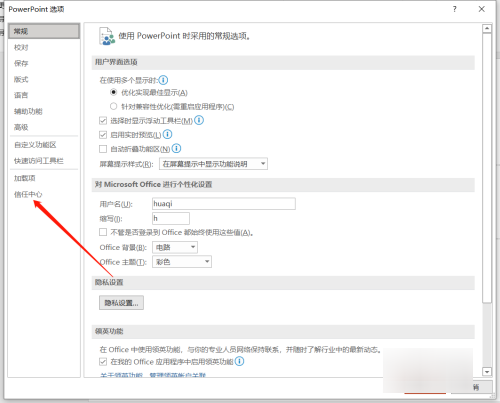The image size is (500, 403).
Task: Click info icon beside LinkedIn features checkbox
Action: (239, 361)
